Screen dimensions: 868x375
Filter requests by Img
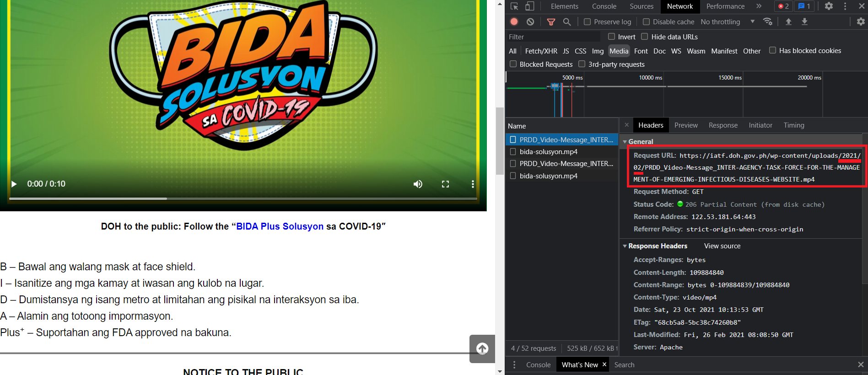(x=598, y=51)
